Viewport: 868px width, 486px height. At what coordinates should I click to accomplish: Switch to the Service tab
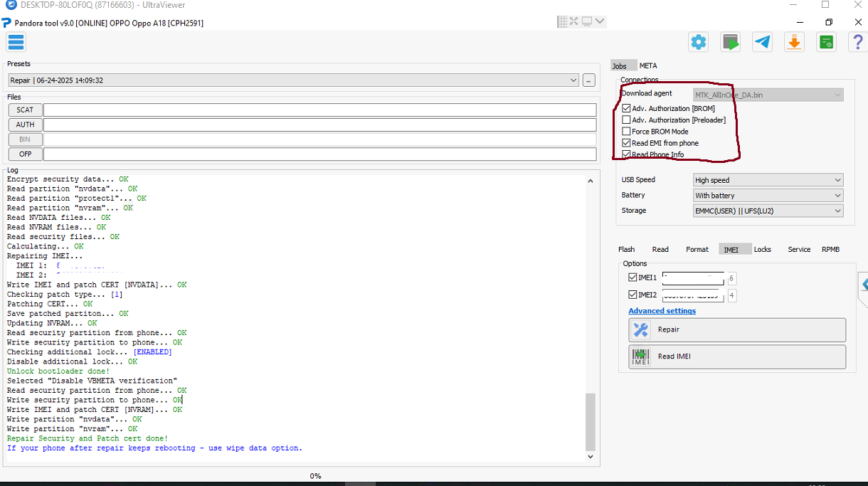click(x=799, y=249)
